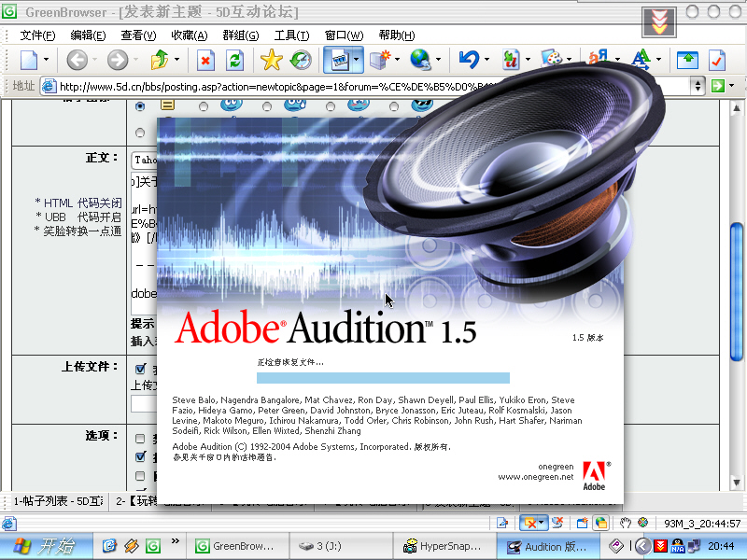
Task: Open the 工具(T) menu
Action: pyautogui.click(x=291, y=35)
